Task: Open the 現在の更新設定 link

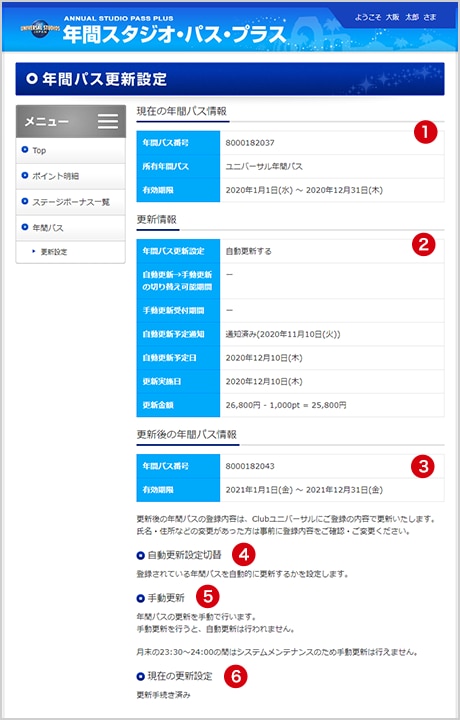Action: coord(180,676)
